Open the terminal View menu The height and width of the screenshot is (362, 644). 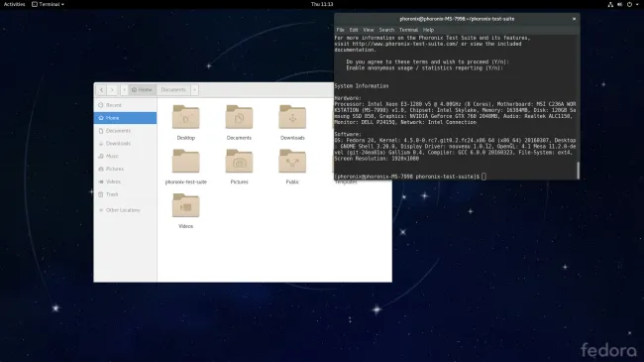point(369,30)
